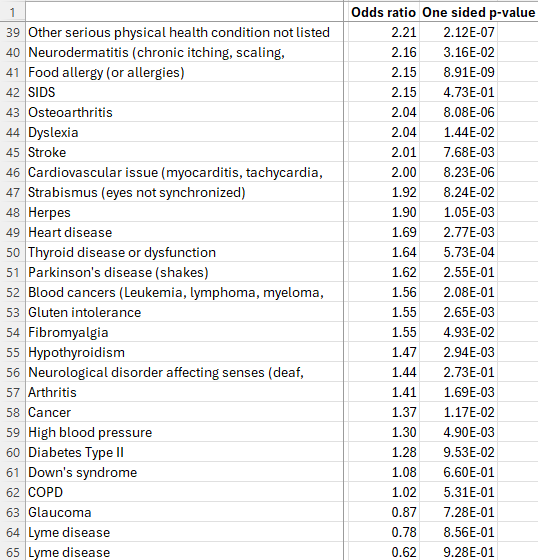Select the SIDS cell
Viewport: 538px width, 560px height.
tap(184, 92)
